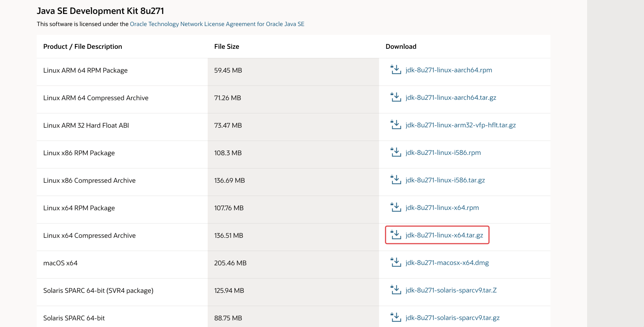Viewport: 644px width, 327px height.
Task: Download jdk-8u271-linux-aarch64.rpm file link
Action: (x=449, y=70)
